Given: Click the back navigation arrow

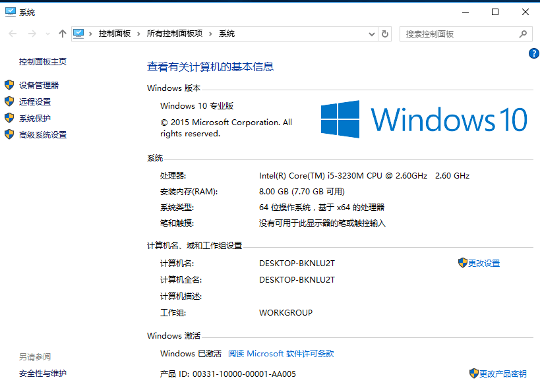Looking at the screenshot, I should click(13, 34).
